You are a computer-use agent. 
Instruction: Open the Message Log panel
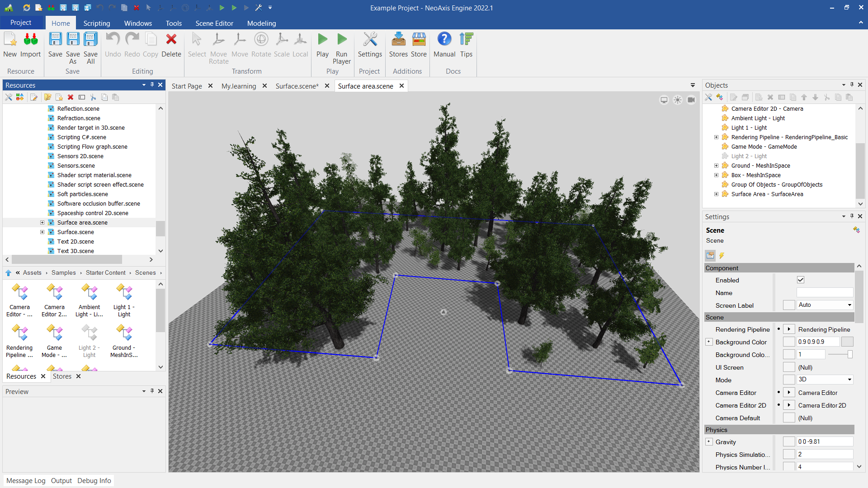[26, 481]
